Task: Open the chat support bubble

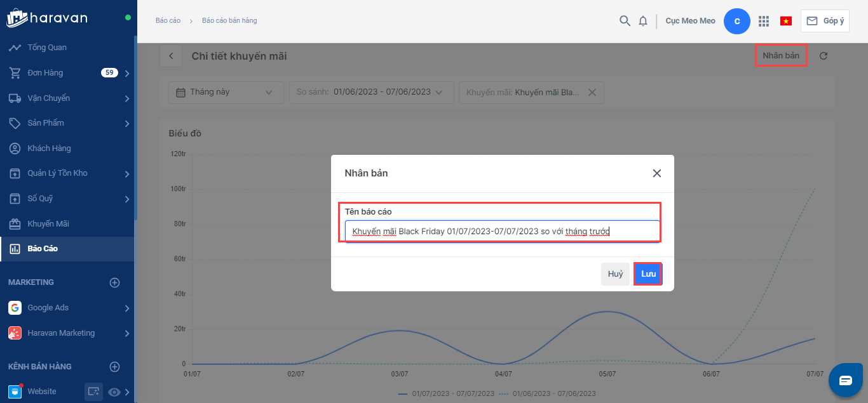Action: pos(845,380)
